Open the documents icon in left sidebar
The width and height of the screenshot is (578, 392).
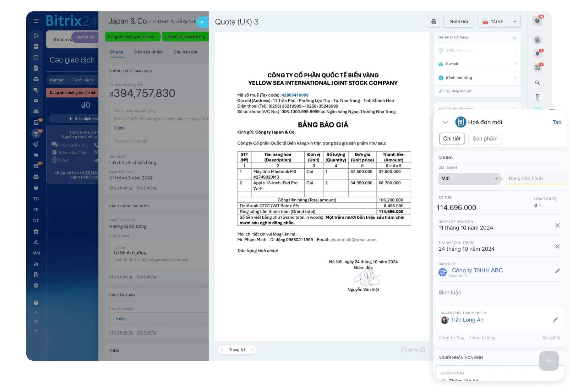[x=36, y=68]
